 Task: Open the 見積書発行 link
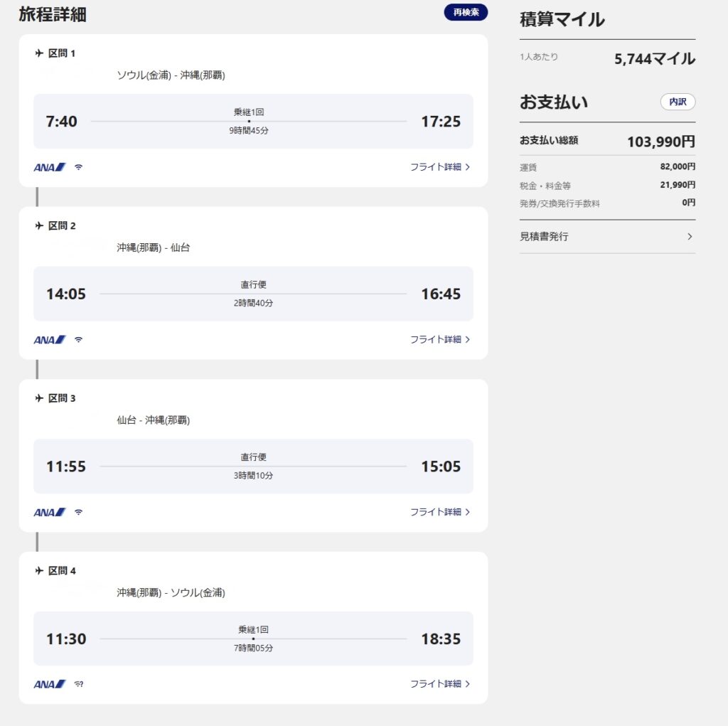coord(607,236)
